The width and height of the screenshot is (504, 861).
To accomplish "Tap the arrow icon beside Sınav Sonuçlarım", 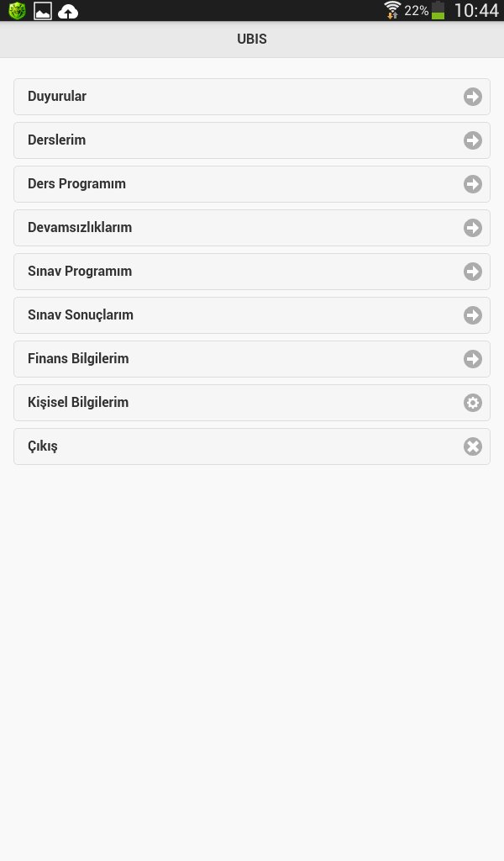I will (x=473, y=315).
